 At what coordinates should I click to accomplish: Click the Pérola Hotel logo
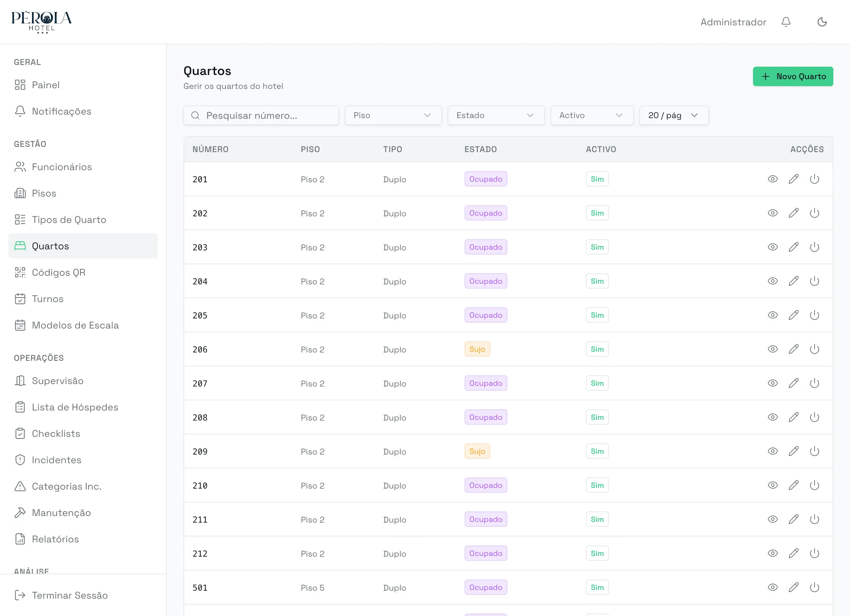(42, 22)
